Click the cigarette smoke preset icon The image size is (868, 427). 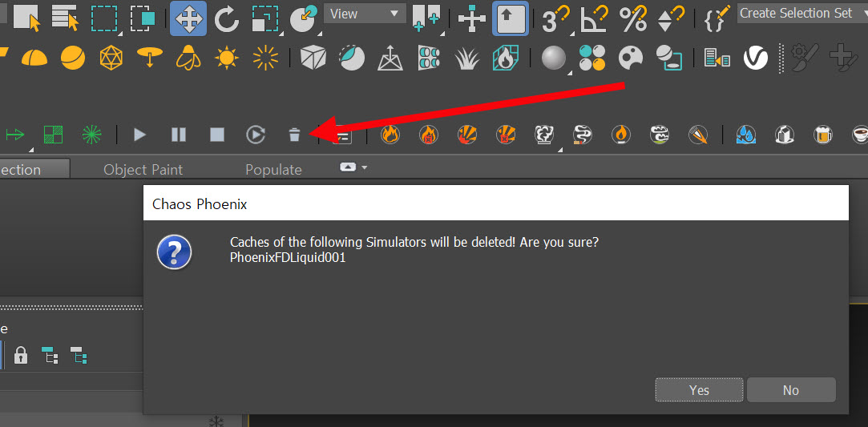pos(583,135)
